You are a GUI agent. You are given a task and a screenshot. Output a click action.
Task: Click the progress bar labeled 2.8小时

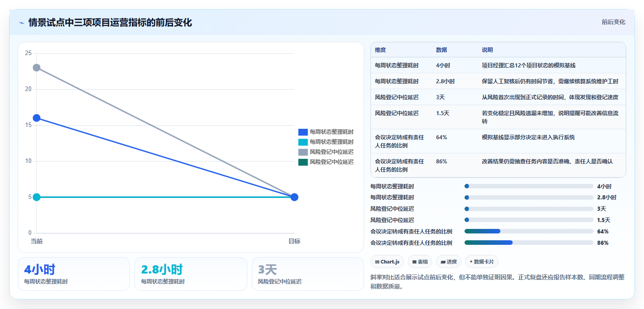[x=529, y=198]
